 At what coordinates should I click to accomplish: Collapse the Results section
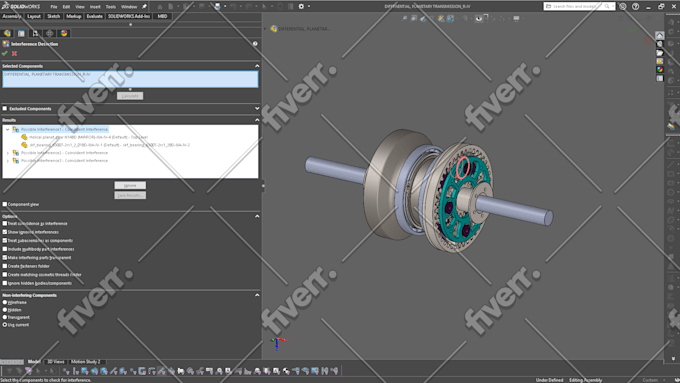(x=257, y=120)
